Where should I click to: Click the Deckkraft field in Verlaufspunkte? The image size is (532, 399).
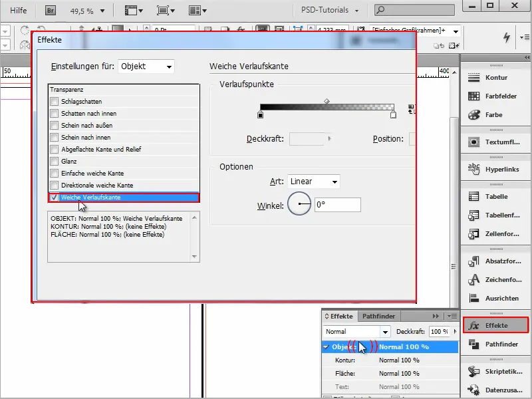point(307,139)
